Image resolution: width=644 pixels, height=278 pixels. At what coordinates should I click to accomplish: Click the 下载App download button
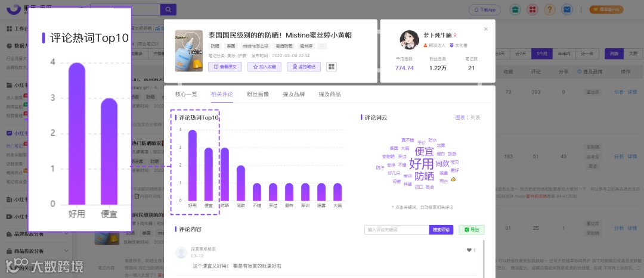(x=485, y=10)
